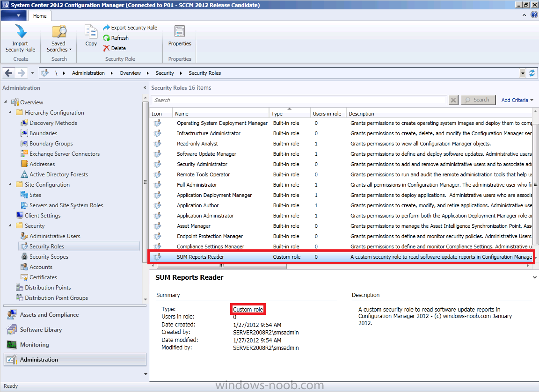Collapse the Administration navigation pane

pos(145,88)
